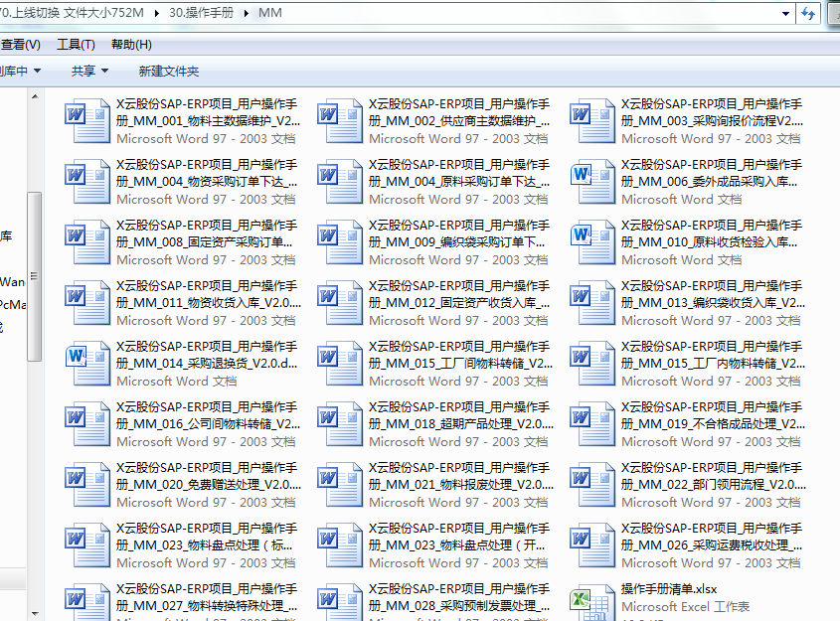Click the MM_026 采购运费税收处理 file icon
The width and height of the screenshot is (840, 621).
pyautogui.click(x=592, y=544)
